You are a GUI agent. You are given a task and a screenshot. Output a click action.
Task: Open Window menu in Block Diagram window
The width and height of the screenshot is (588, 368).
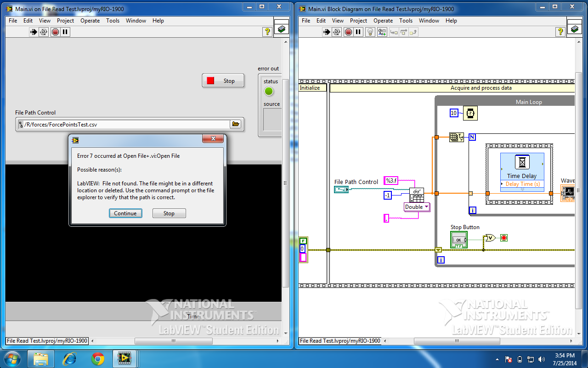(429, 21)
